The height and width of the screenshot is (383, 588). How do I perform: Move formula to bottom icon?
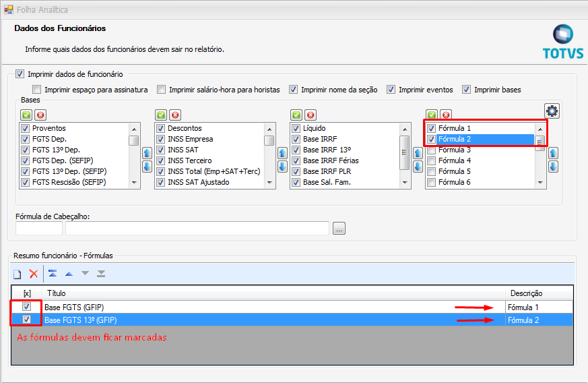click(101, 274)
